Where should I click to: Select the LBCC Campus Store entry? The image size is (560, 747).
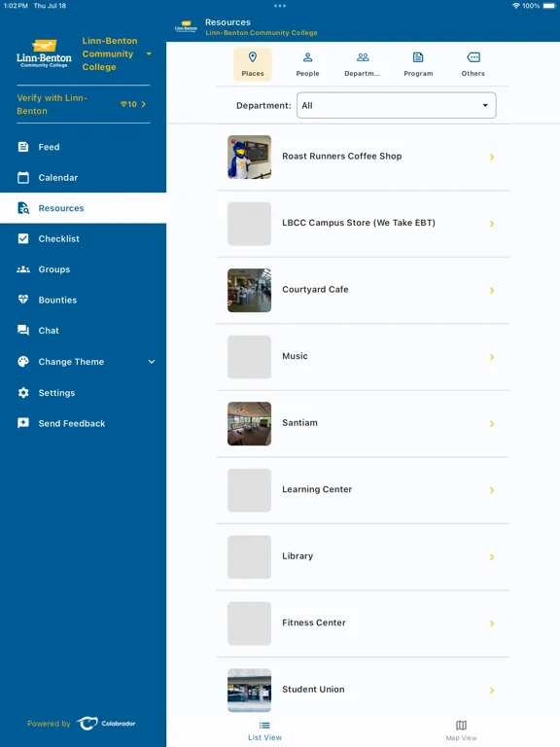point(363,224)
